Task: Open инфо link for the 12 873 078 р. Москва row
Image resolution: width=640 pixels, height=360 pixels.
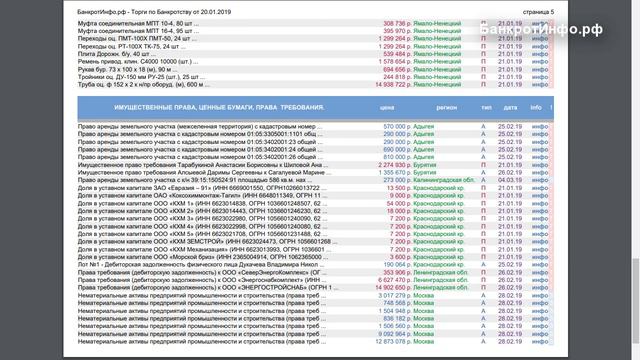Action: click(x=540, y=342)
